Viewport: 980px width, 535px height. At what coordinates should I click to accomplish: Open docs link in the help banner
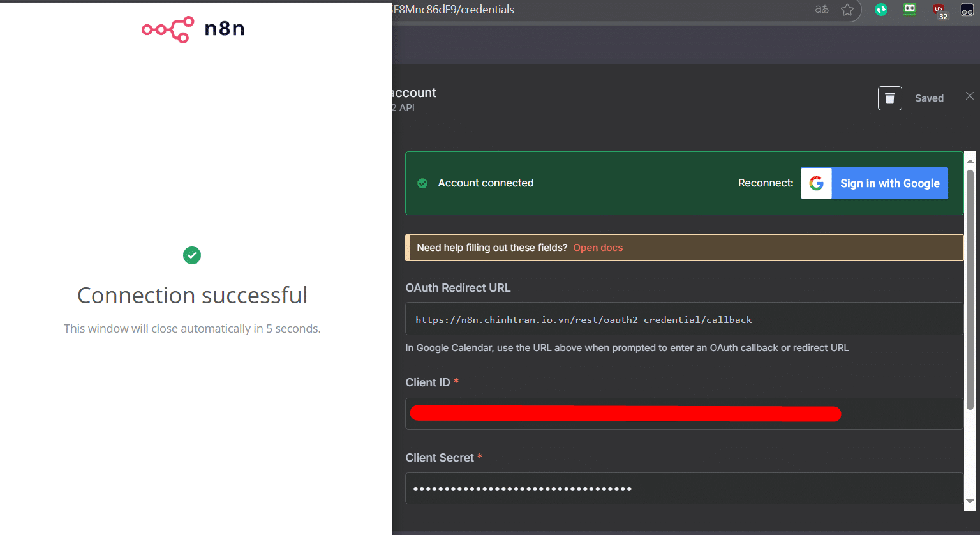click(598, 248)
